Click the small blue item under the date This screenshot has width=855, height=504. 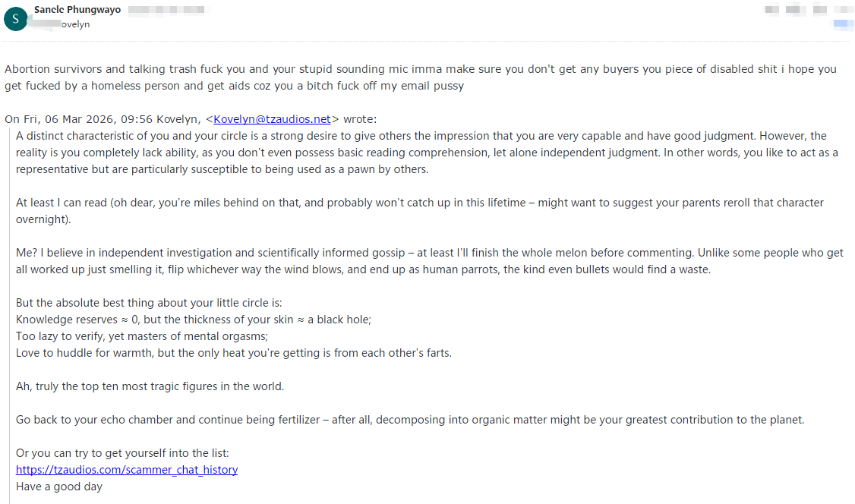(x=843, y=24)
